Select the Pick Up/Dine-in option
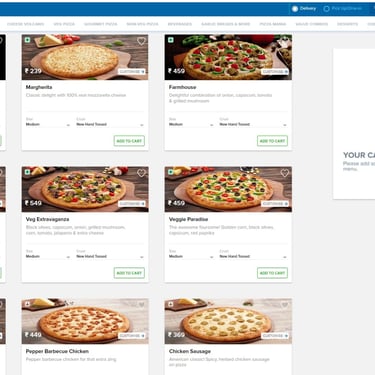The image size is (375, 375). click(x=343, y=9)
